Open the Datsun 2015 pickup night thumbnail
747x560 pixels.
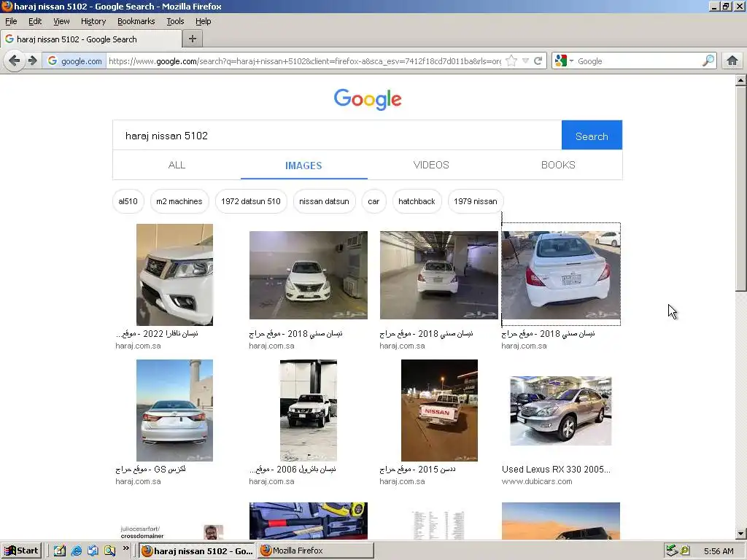coord(438,410)
